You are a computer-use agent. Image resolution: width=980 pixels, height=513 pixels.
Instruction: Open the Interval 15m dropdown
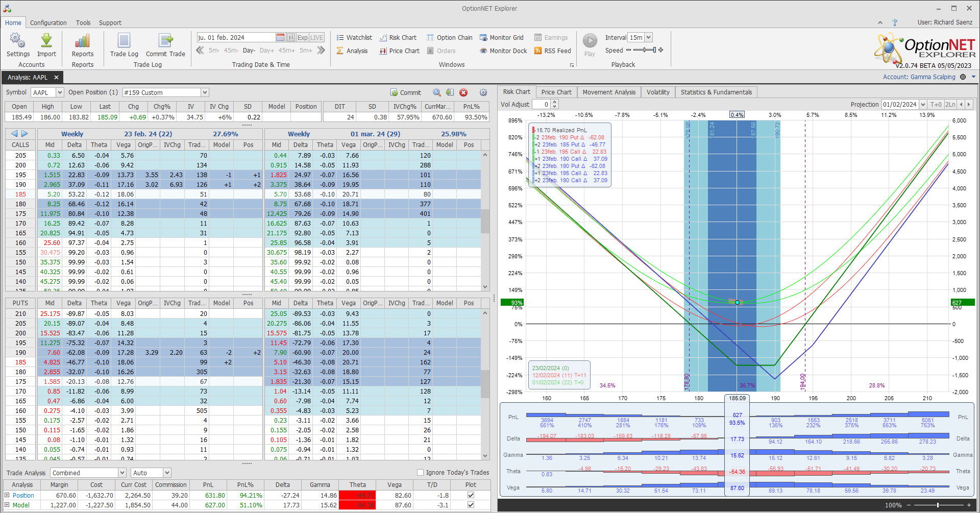tap(648, 37)
